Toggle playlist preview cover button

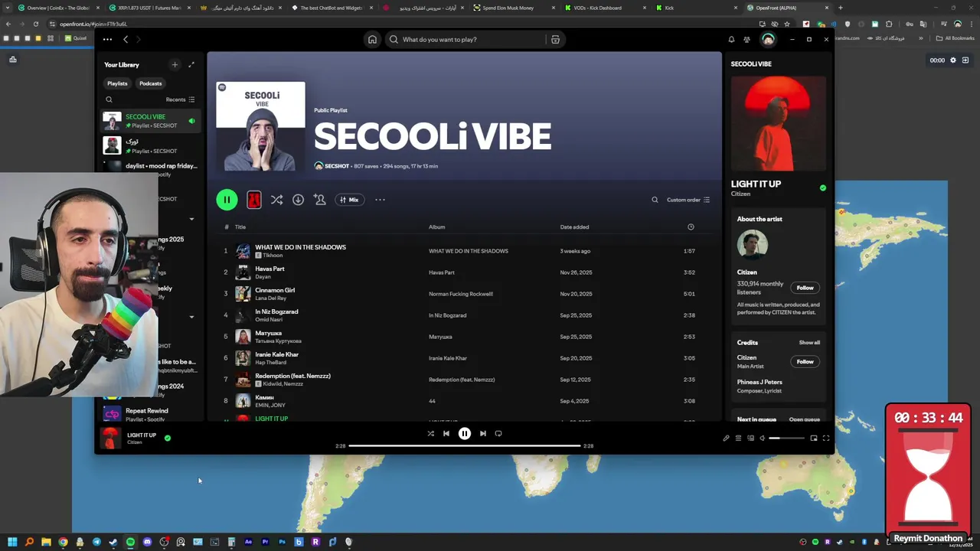[254, 200]
